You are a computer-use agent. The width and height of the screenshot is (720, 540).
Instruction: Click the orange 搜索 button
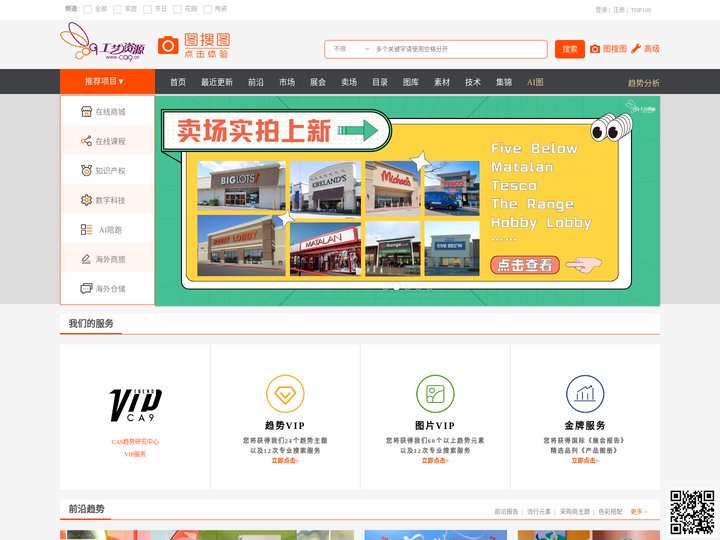[x=570, y=49]
